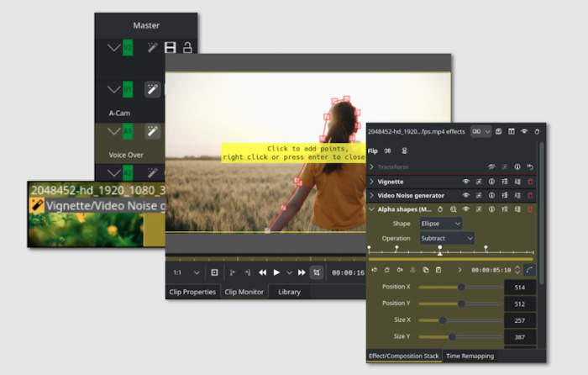Click effects wand on A1 Voice Over track
This screenshot has height=375, width=588.
[x=152, y=131]
